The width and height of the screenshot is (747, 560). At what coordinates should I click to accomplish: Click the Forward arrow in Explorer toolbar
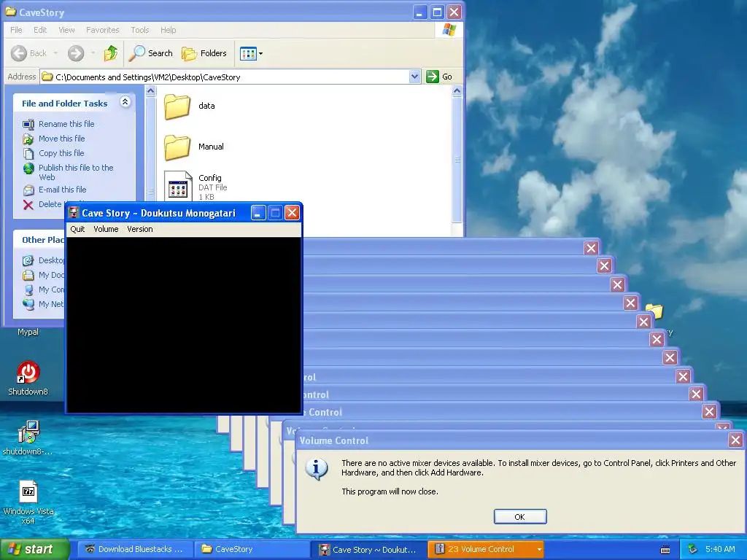[76, 53]
